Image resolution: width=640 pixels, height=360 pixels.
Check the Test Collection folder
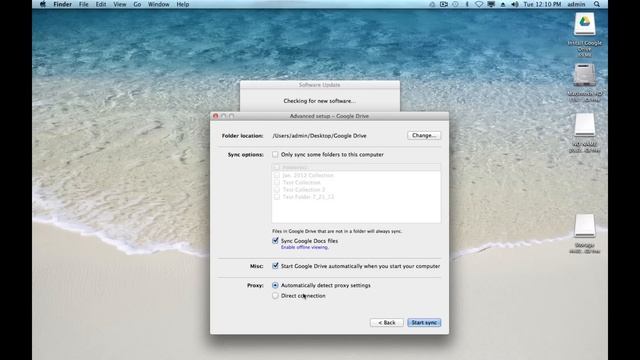(x=277, y=182)
